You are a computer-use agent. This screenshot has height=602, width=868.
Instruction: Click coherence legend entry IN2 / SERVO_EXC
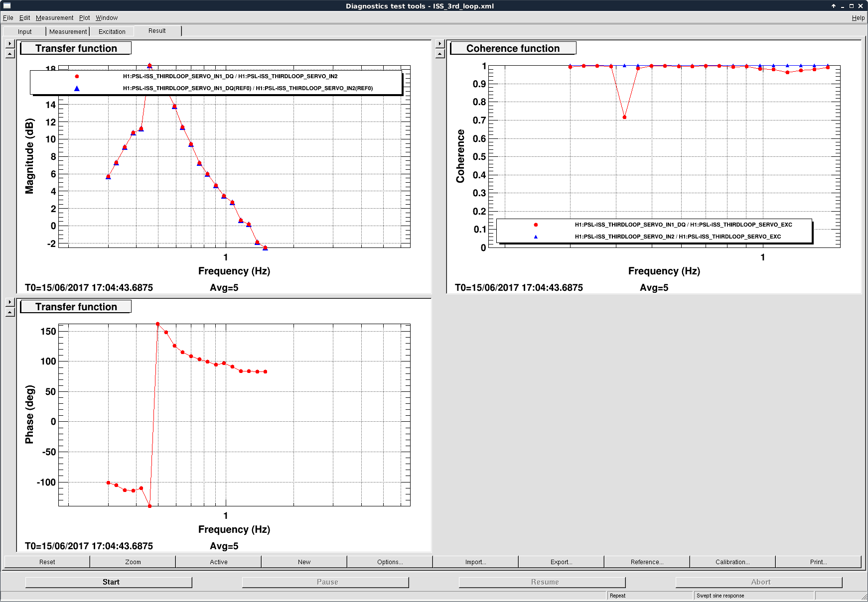[x=678, y=237]
